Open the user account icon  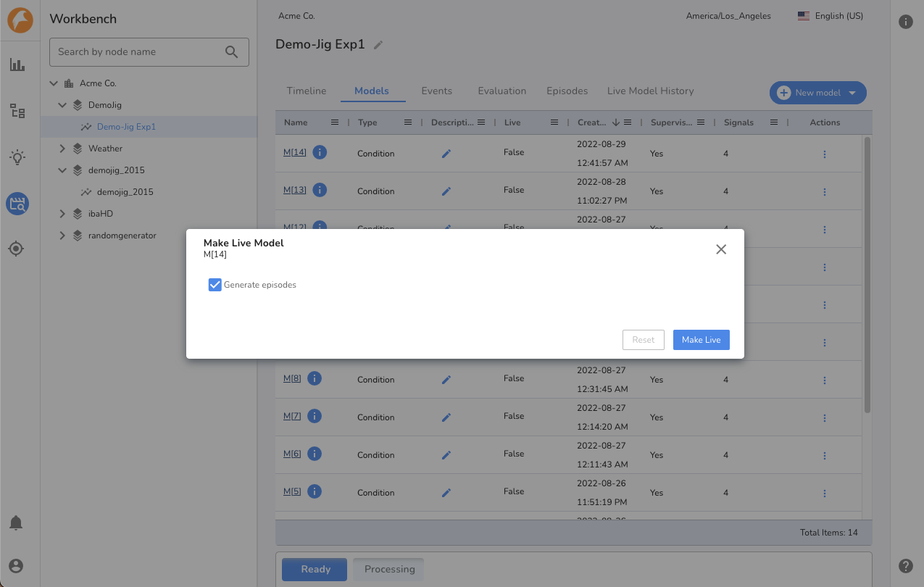(x=16, y=566)
